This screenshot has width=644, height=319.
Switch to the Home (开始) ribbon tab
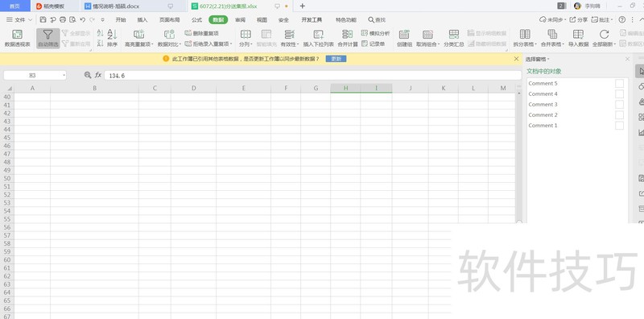(x=121, y=19)
